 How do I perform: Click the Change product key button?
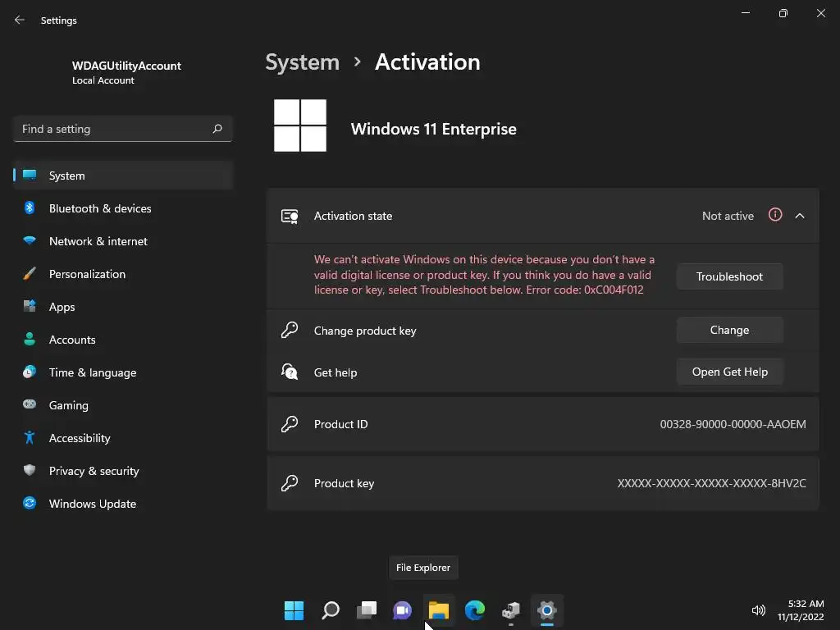(x=729, y=330)
